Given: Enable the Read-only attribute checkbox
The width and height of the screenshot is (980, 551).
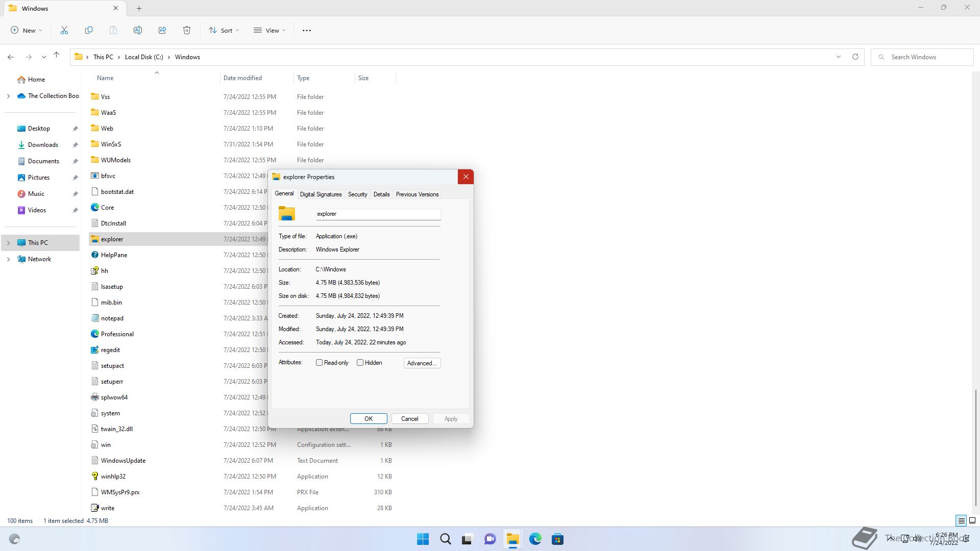Looking at the screenshot, I should click(319, 363).
